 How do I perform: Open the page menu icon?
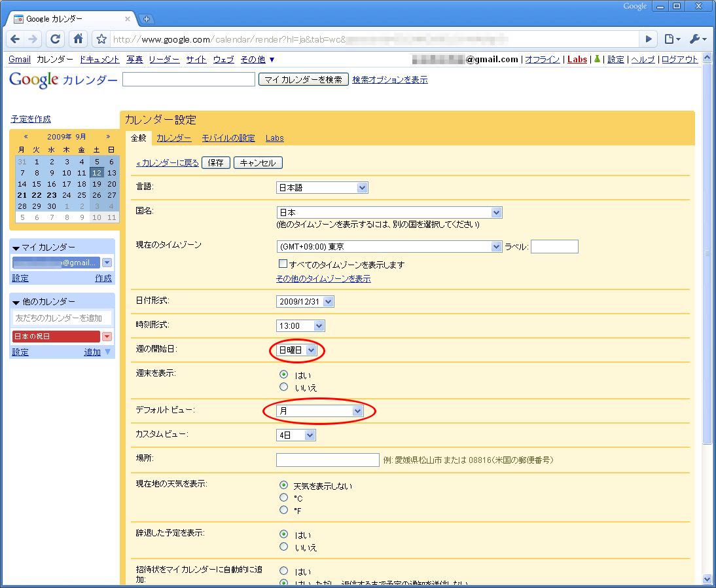(672, 39)
